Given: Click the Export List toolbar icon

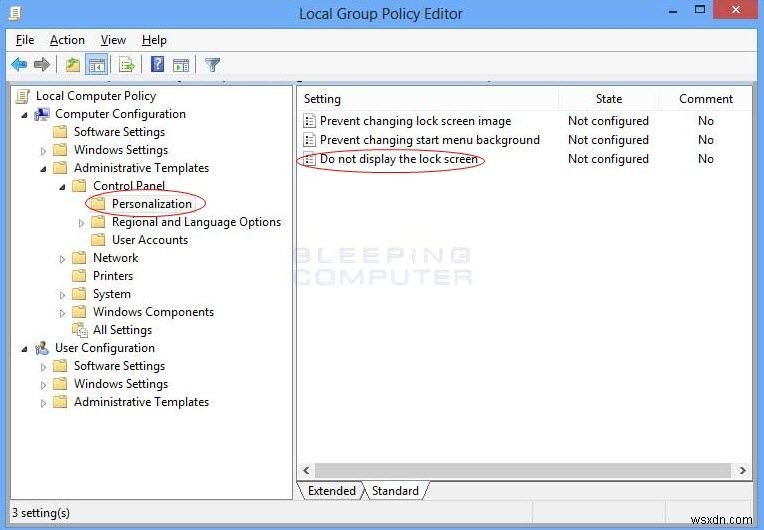Looking at the screenshot, I should point(127,64).
